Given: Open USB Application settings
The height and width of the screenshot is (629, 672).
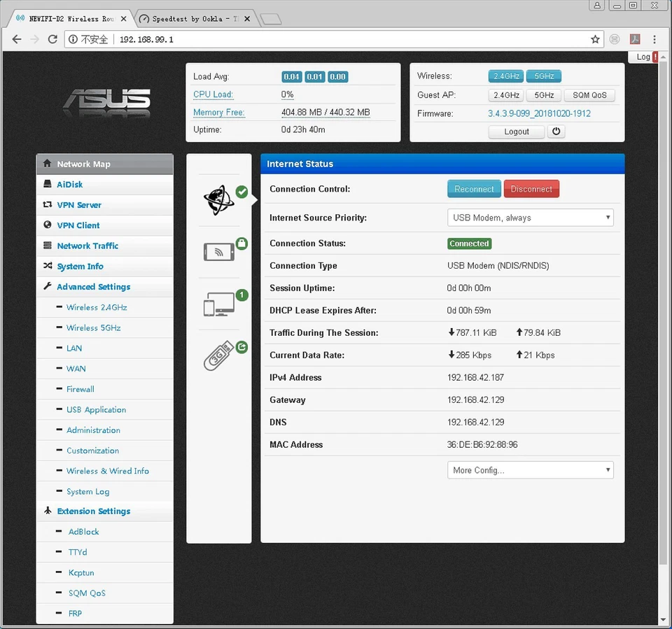Looking at the screenshot, I should tap(105, 409).
